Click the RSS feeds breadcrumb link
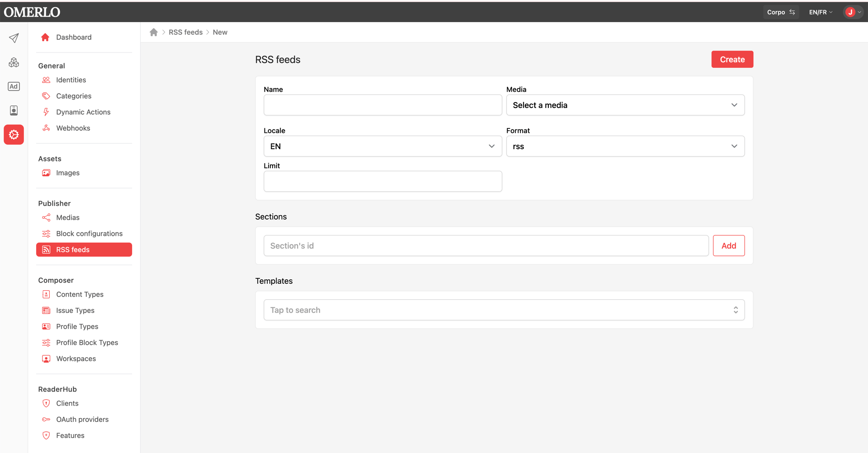The width and height of the screenshot is (868, 453). tap(186, 32)
